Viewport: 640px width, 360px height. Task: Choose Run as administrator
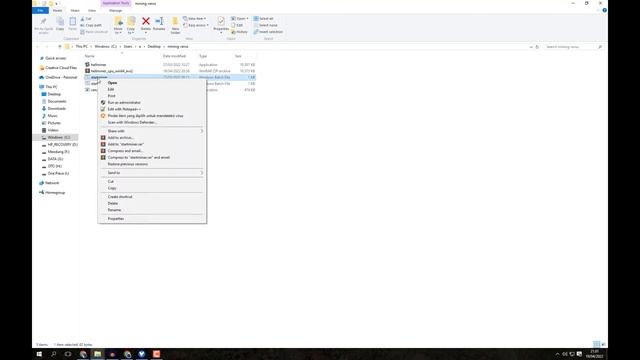[152, 102]
